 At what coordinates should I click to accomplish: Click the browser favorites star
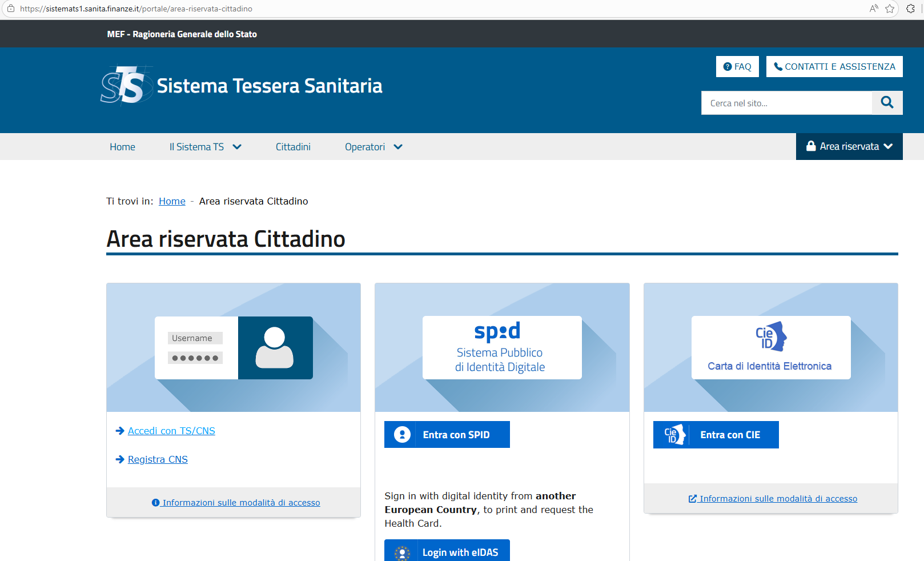click(x=889, y=9)
